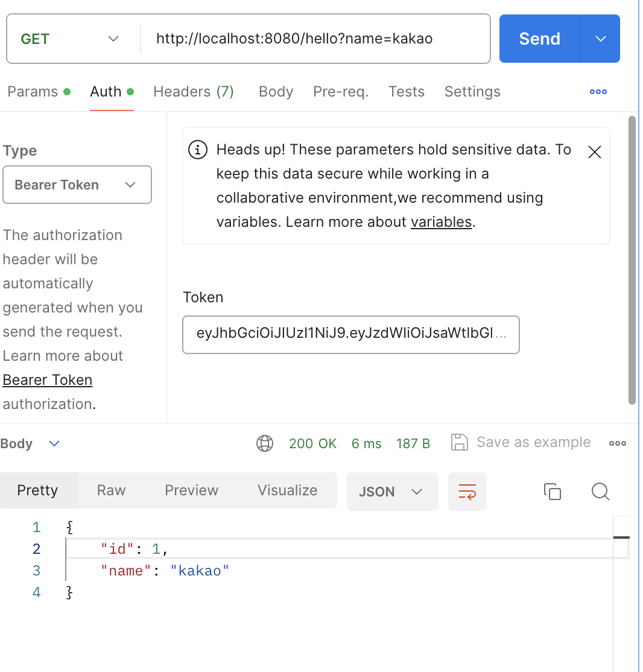Click the 187 B response size

pos(413,443)
